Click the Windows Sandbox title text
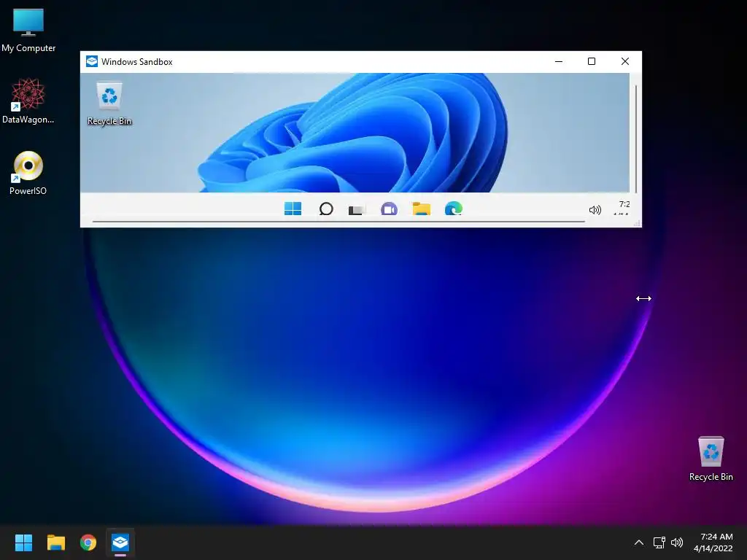Viewport: 747px width, 560px height. [x=136, y=61]
